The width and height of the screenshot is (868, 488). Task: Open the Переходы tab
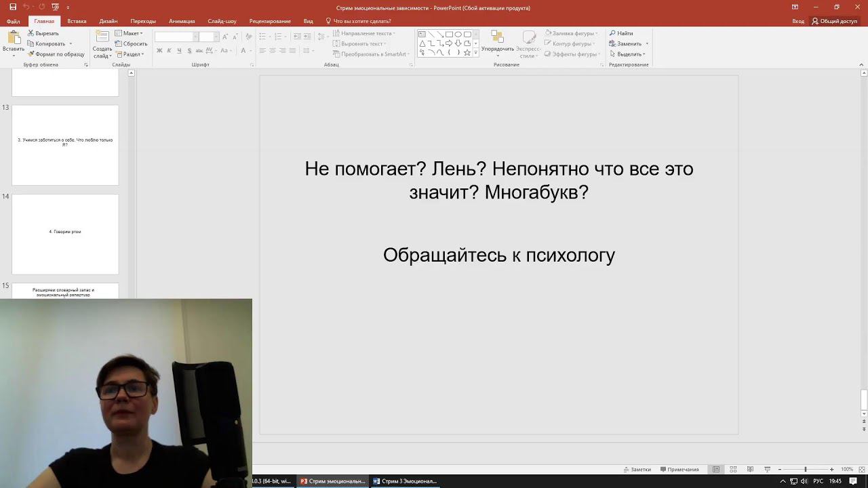click(143, 21)
